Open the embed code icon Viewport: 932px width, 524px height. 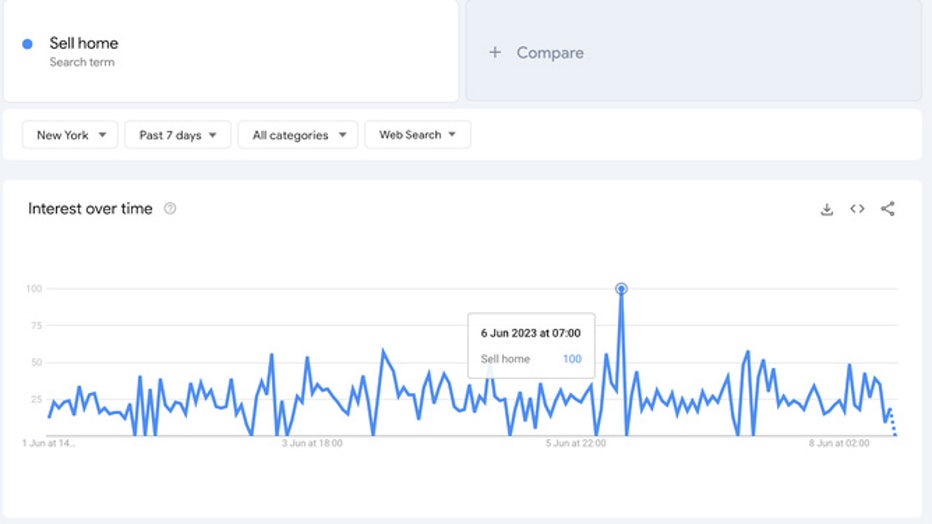857,209
